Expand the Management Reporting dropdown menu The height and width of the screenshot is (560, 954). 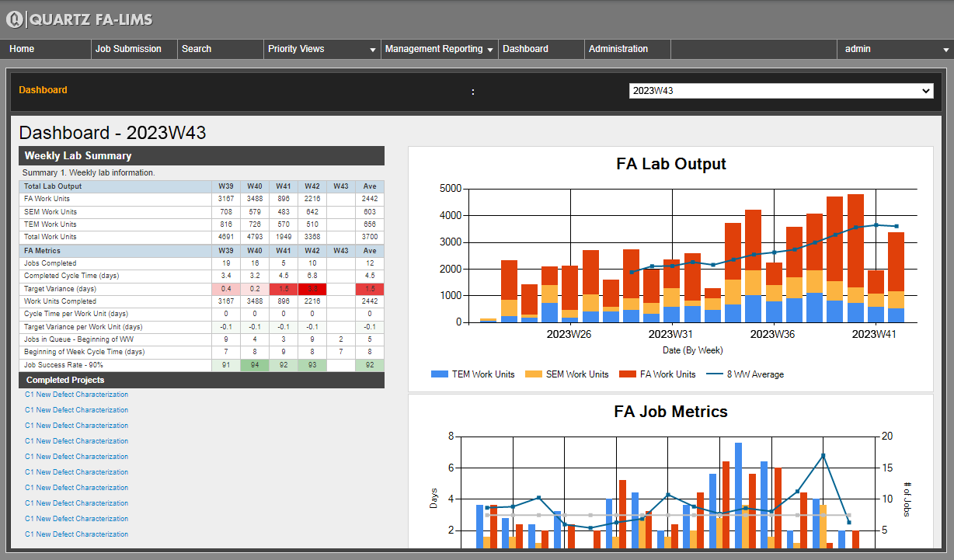pyautogui.click(x=439, y=49)
